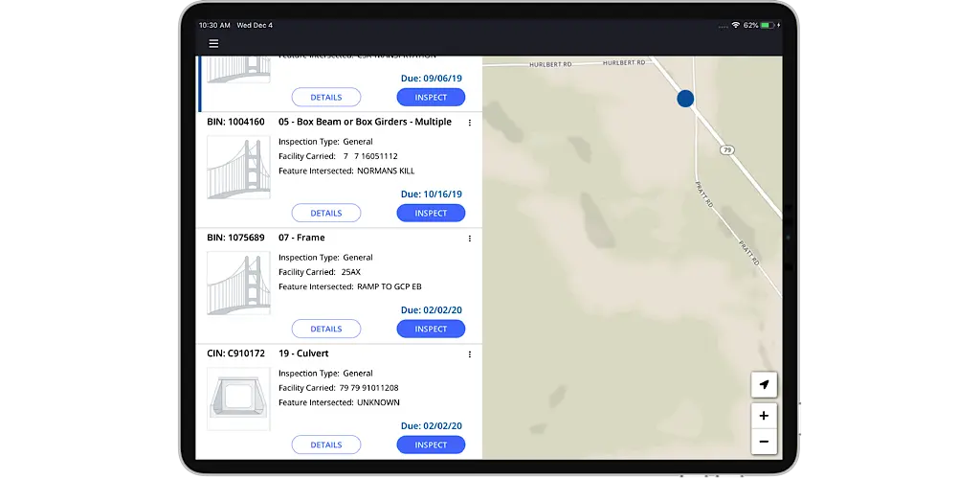Select bridge thumbnail for BIN 1075689
This screenshot has width=980, height=479.
pos(238,284)
